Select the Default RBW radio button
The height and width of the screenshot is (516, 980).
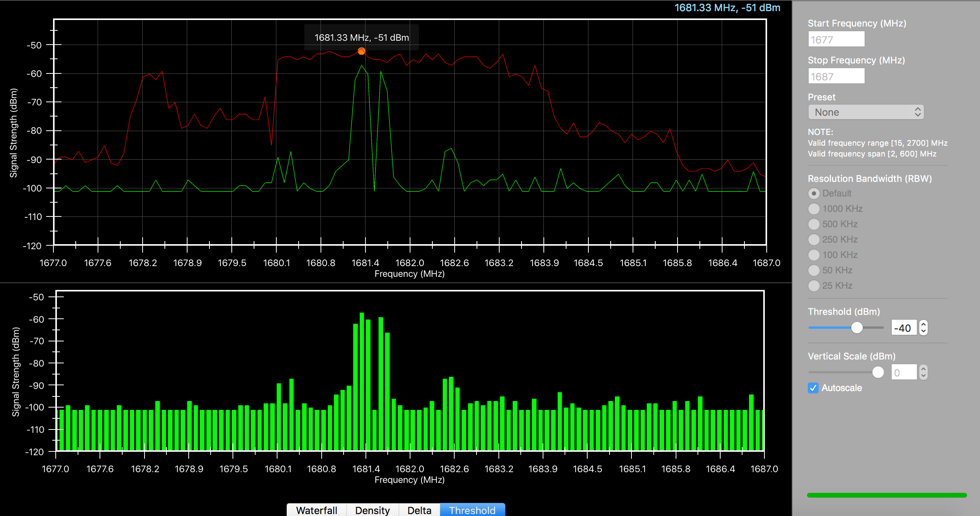coord(814,193)
